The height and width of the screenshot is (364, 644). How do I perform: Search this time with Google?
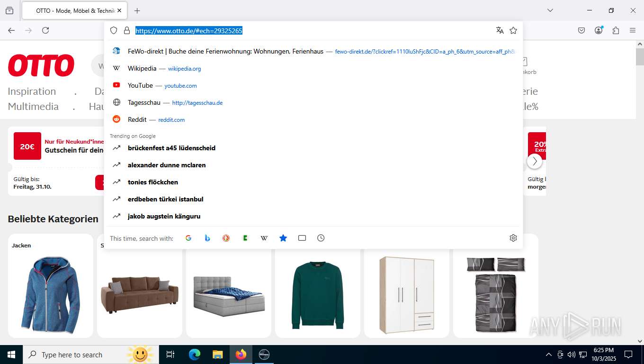(188, 238)
